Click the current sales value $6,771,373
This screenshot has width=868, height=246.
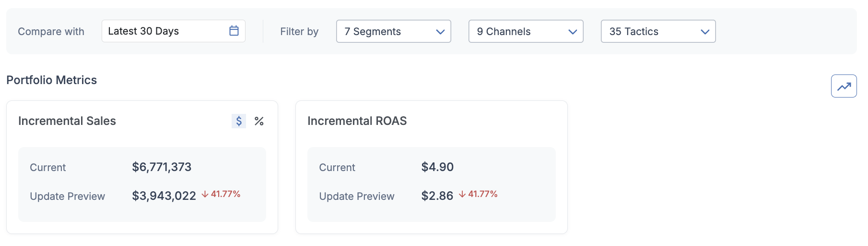pos(162,167)
